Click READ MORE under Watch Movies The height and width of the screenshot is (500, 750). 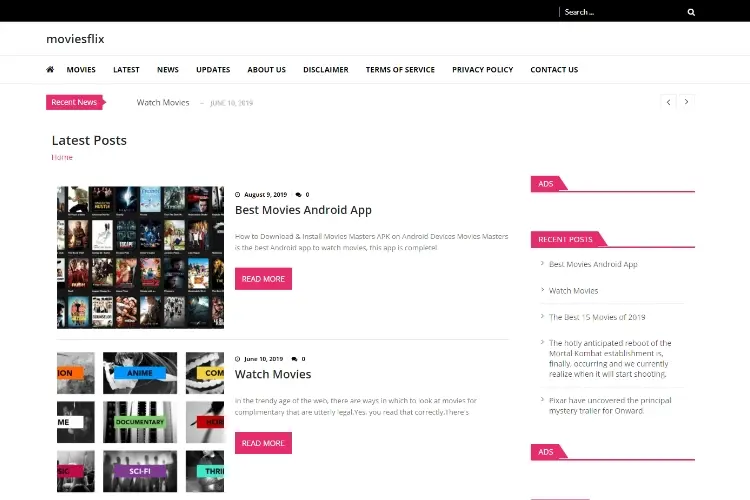pyautogui.click(x=263, y=443)
